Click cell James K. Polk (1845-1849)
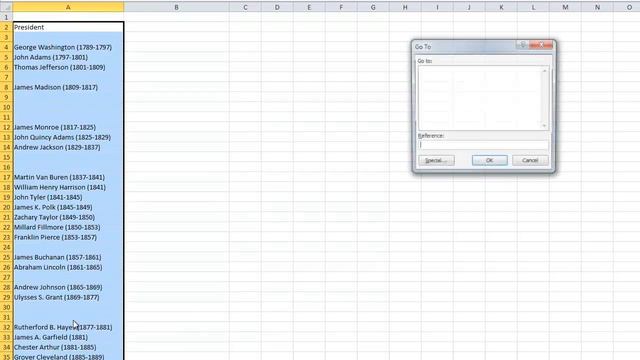Viewport: 640px width, 360px height. [x=68, y=207]
